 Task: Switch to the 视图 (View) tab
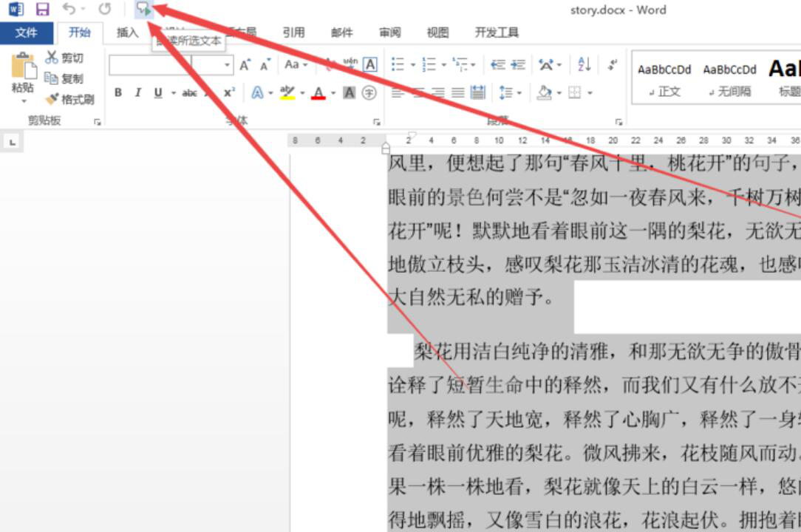(437, 33)
